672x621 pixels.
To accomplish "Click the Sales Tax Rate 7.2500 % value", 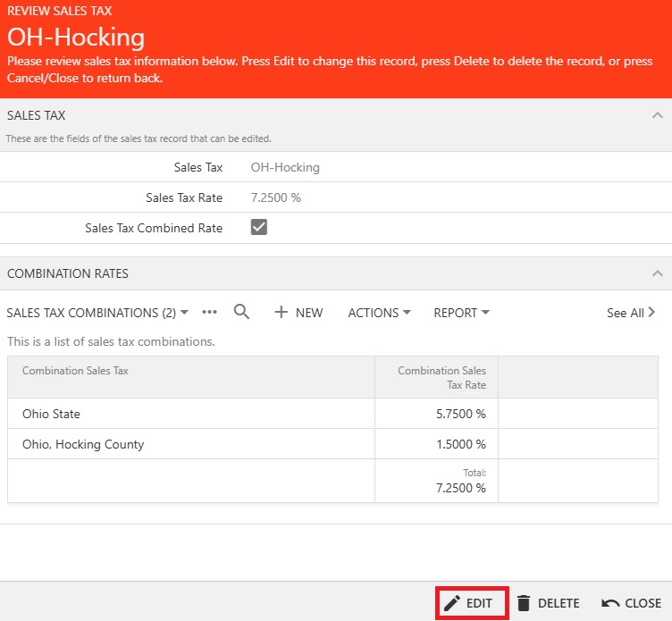I will coord(275,197).
